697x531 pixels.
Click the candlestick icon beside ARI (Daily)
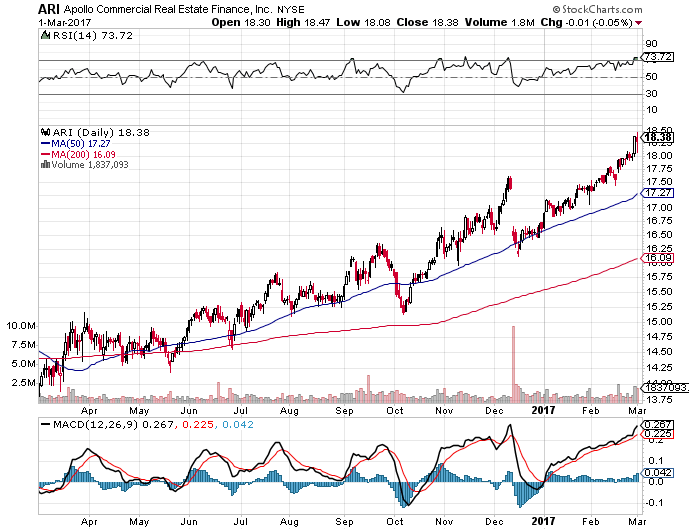point(45,132)
